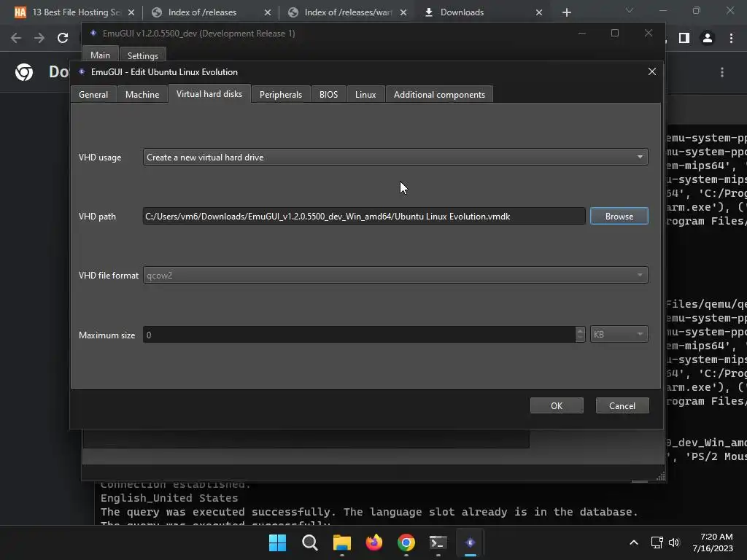This screenshot has width=747, height=560.
Task: Go to Additional components tab
Action: tap(439, 94)
